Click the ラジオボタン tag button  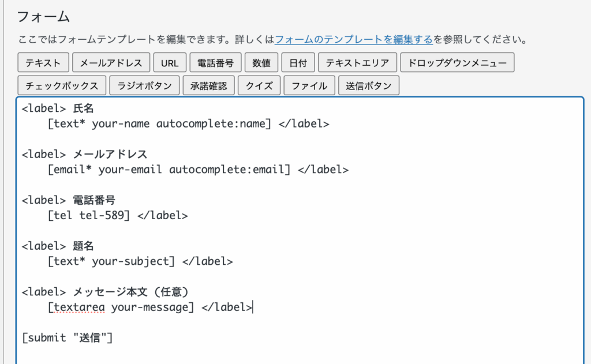point(144,86)
